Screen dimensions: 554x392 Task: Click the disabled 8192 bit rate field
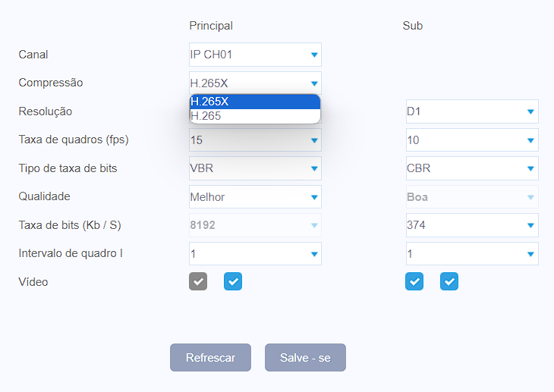click(x=255, y=225)
